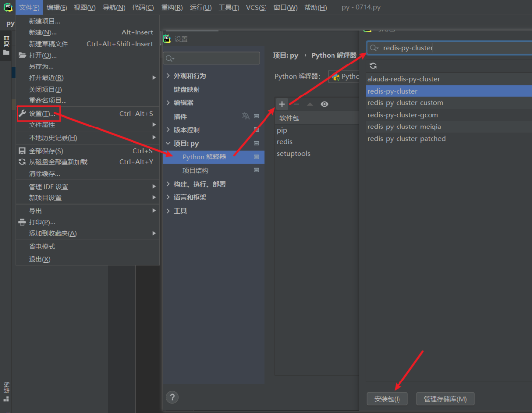Click the reload package list icon

(373, 66)
